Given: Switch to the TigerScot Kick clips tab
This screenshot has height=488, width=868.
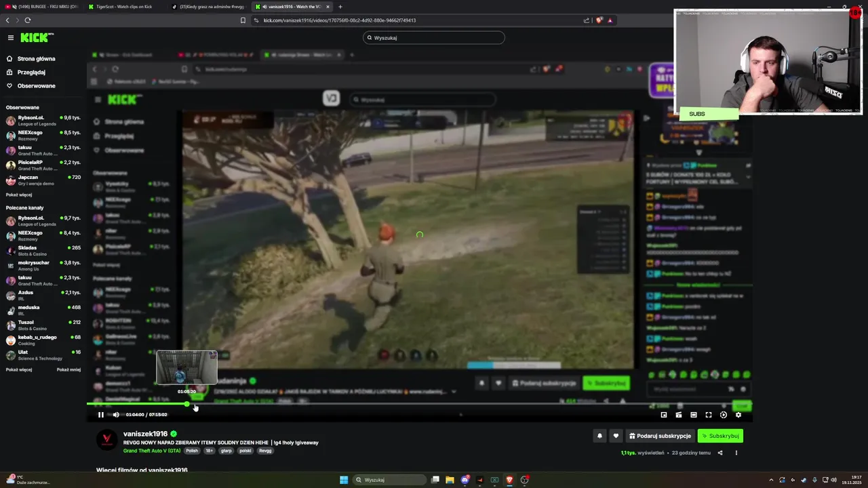Looking at the screenshot, I should click(124, 7).
